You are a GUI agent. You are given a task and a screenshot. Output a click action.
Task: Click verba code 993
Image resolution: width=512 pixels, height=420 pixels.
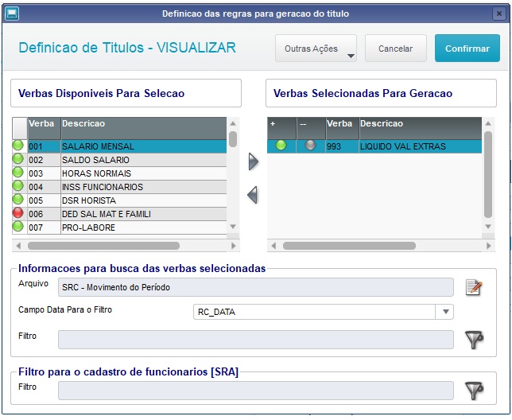[x=334, y=146]
